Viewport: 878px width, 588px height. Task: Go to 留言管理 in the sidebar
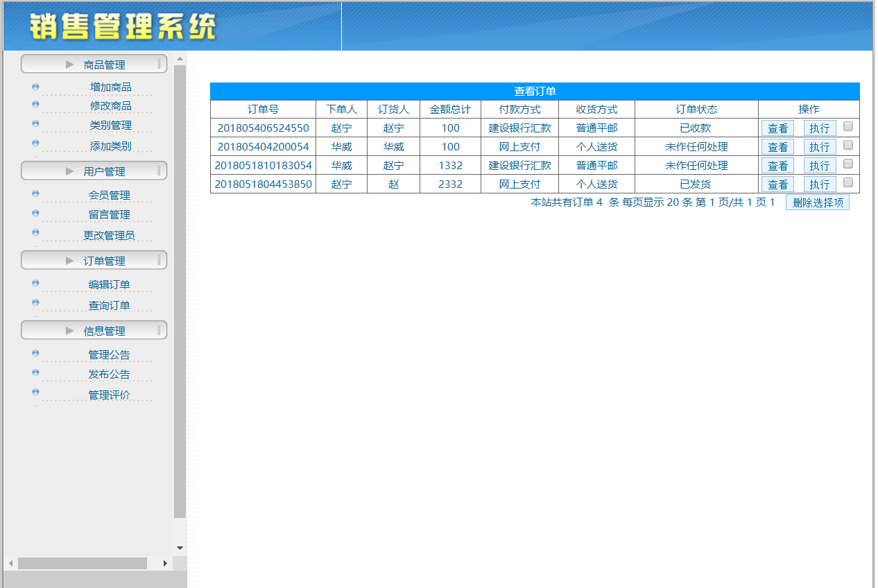tap(109, 215)
